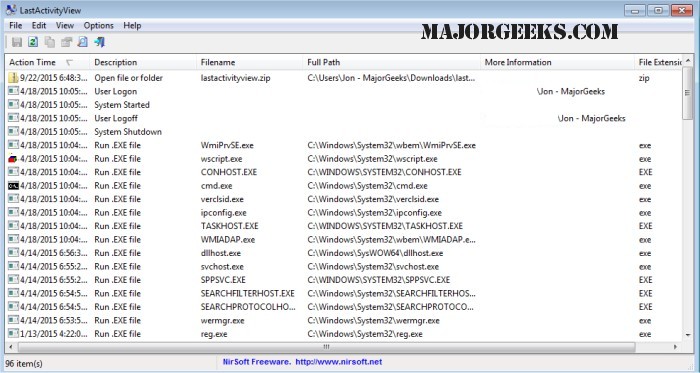Click the LastActivityView title bar app icon
Image resolution: width=700 pixels, height=373 pixels.
[11, 10]
